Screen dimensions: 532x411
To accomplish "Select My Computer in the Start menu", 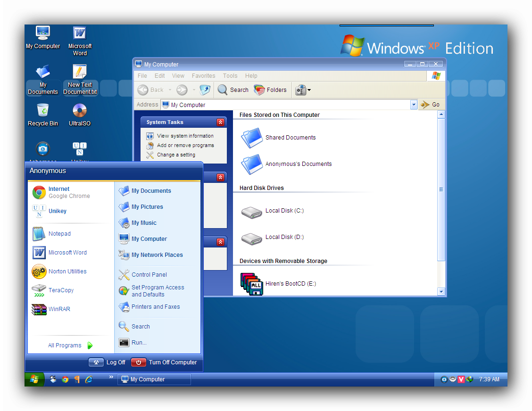I will 143,239.
